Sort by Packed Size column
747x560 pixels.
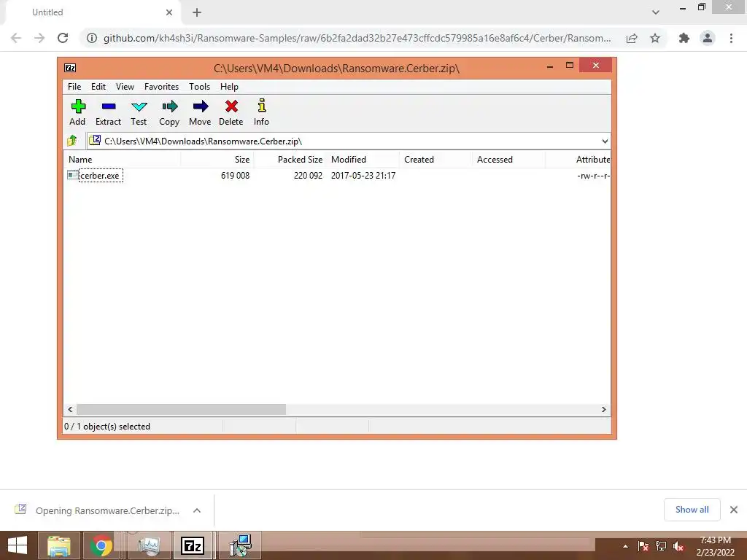coord(290,160)
